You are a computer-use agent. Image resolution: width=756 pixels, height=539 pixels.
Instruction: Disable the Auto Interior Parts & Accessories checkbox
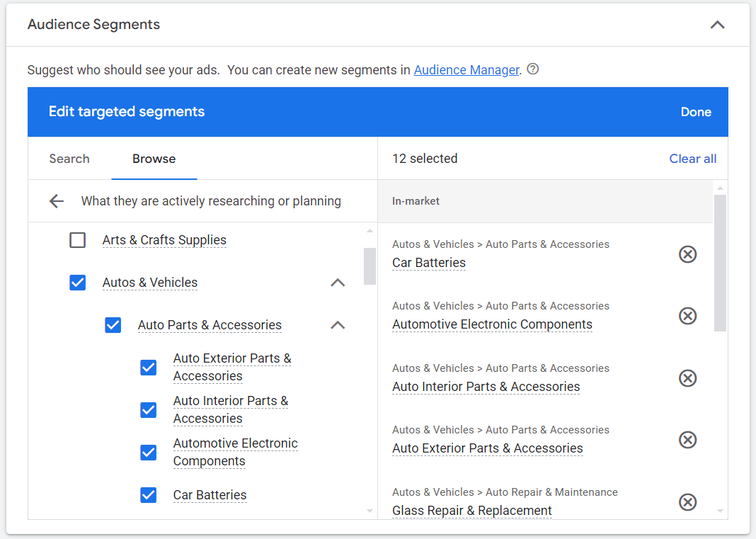tap(148, 410)
